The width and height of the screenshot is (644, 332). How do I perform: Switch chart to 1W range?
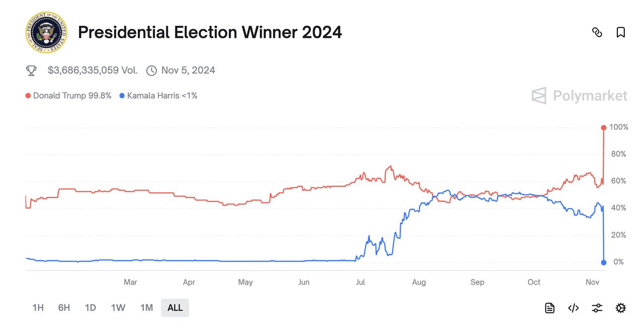pos(118,308)
